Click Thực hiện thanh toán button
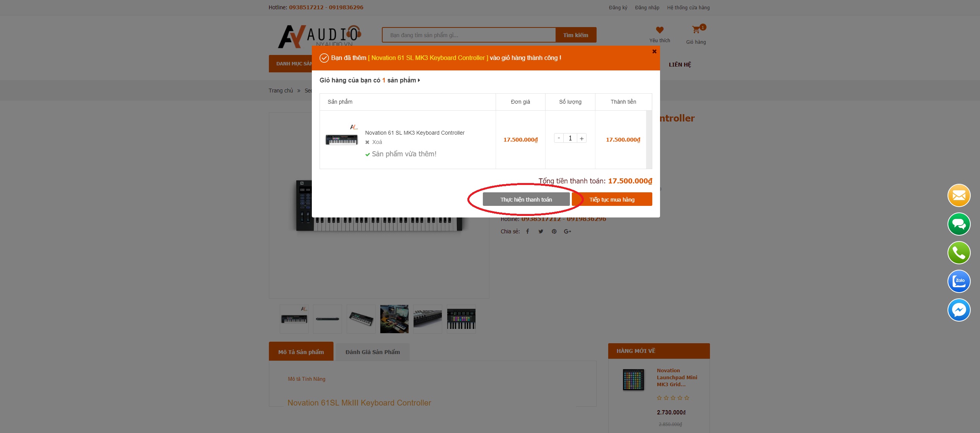This screenshot has width=980, height=433. tap(526, 199)
